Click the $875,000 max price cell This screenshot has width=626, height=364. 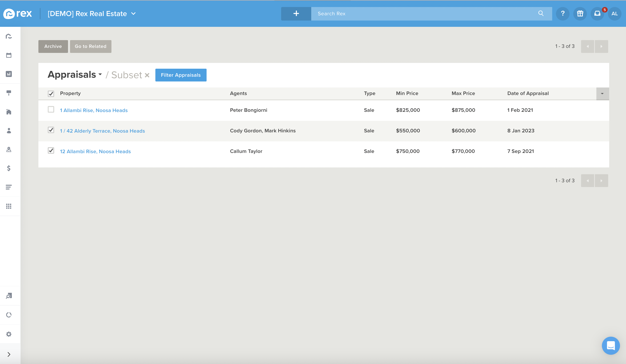pos(463,110)
